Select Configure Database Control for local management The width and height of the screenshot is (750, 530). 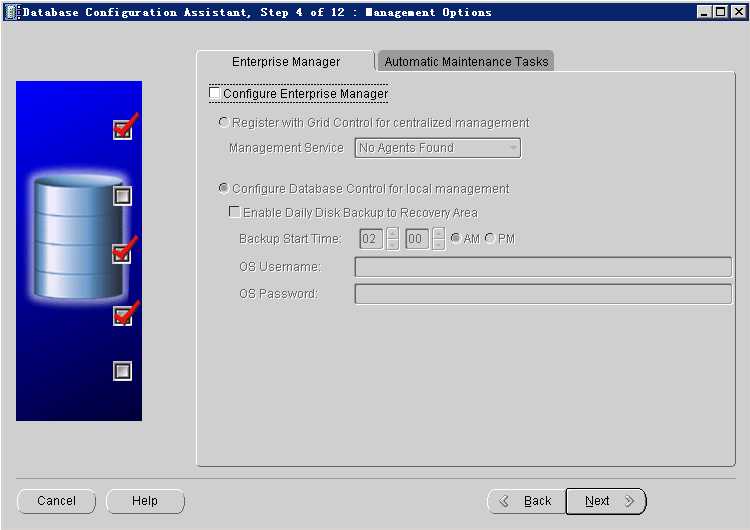[x=223, y=188]
